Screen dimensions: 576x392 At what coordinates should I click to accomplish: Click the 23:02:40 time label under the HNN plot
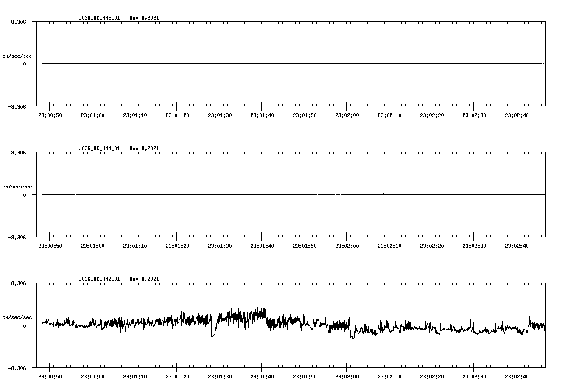click(x=517, y=246)
